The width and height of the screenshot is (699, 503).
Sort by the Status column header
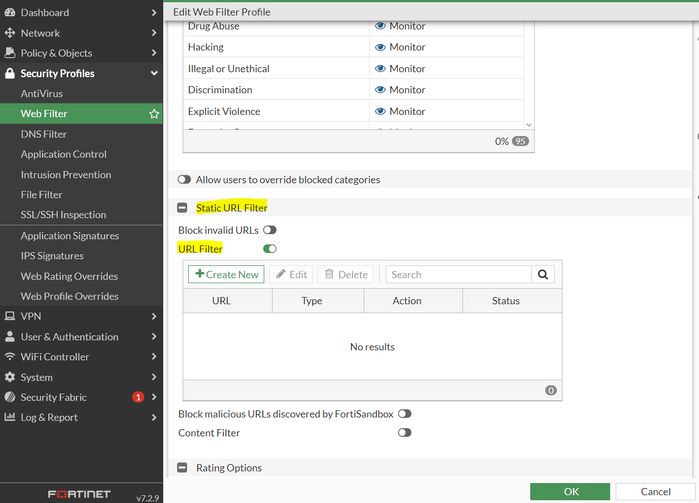(x=512, y=301)
